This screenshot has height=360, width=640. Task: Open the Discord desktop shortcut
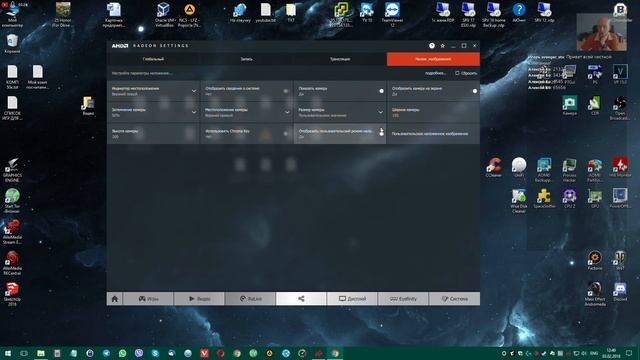620,292
